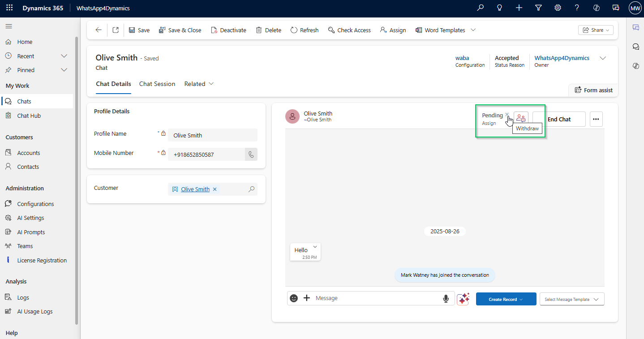Expand the Hello message options chevron
The height and width of the screenshot is (339, 644).
tap(315, 247)
